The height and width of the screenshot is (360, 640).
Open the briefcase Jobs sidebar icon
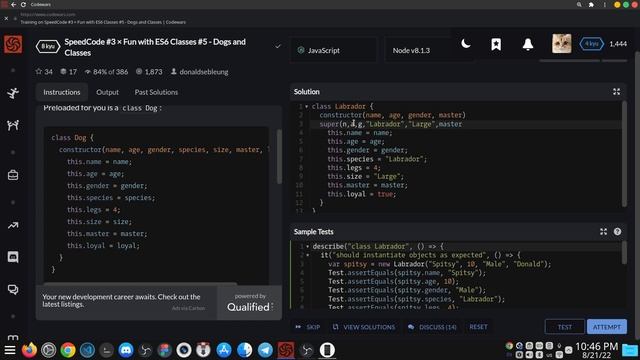pyautogui.click(x=13, y=176)
